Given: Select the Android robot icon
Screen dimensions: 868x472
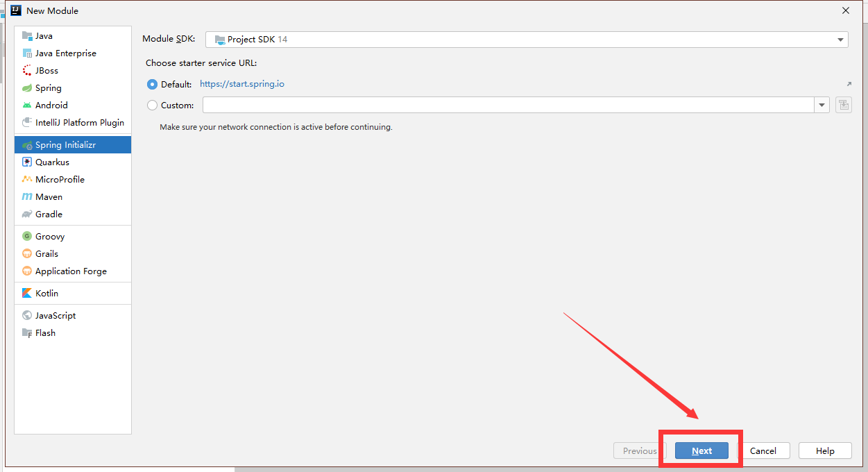Looking at the screenshot, I should click(27, 106).
